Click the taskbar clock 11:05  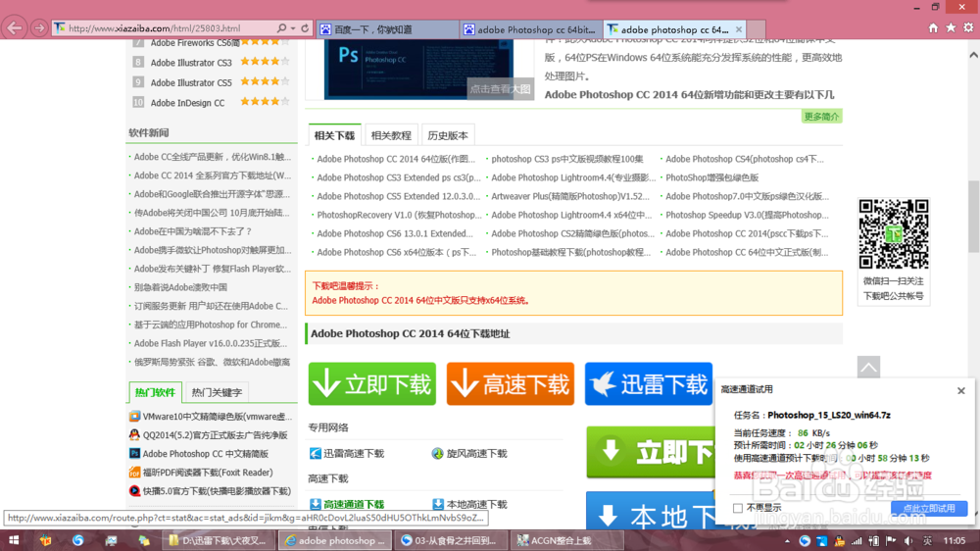coord(955,541)
